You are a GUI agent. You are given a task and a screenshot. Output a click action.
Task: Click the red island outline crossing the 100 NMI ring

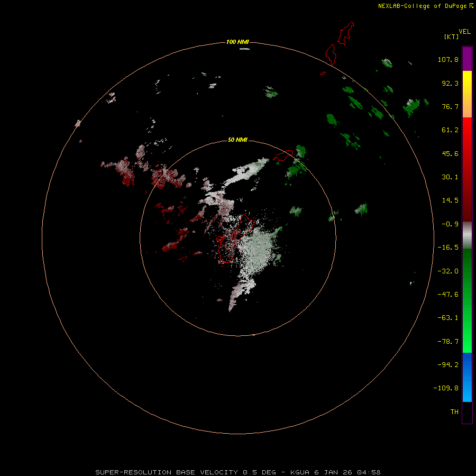click(331, 54)
